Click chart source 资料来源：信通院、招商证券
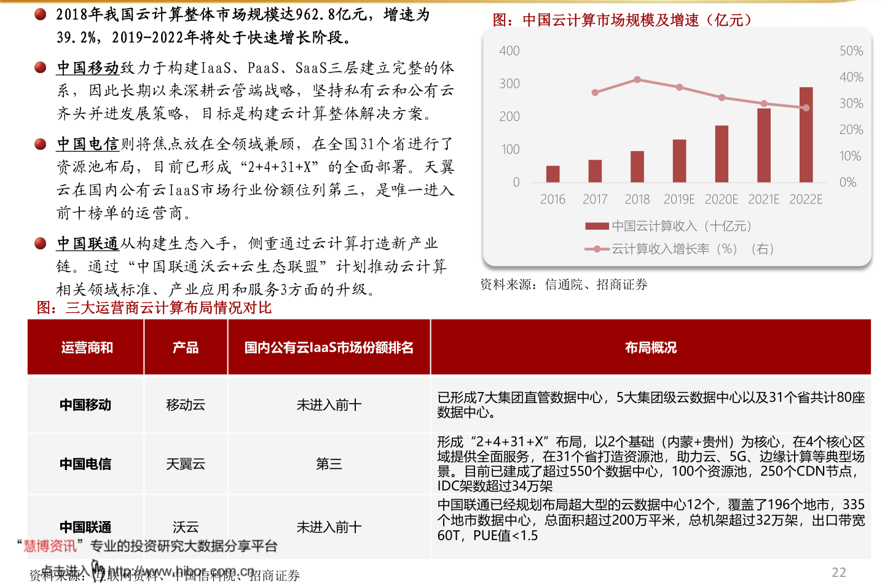Image resolution: width=885 pixels, height=588 pixels. [x=564, y=284]
